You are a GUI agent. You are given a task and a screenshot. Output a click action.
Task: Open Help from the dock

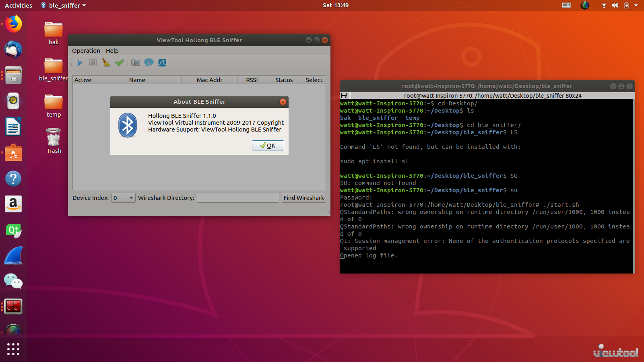click(x=13, y=179)
